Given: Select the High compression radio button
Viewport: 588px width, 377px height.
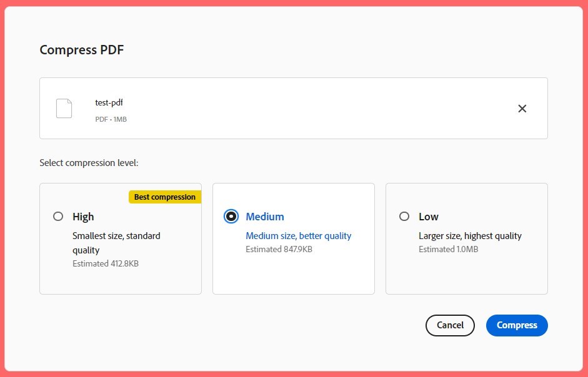Looking at the screenshot, I should [57, 217].
